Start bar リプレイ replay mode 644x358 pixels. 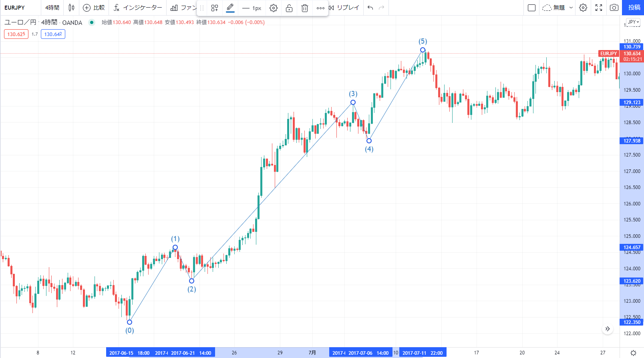point(344,8)
